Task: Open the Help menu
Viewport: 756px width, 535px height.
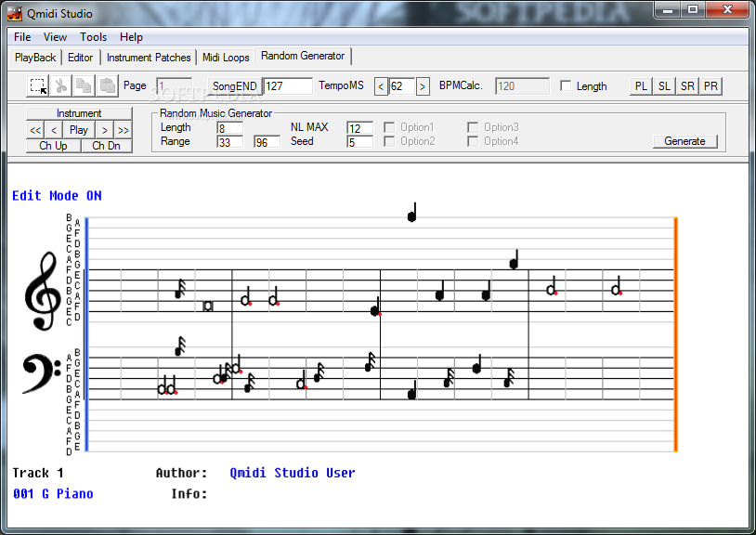Action: click(x=131, y=37)
